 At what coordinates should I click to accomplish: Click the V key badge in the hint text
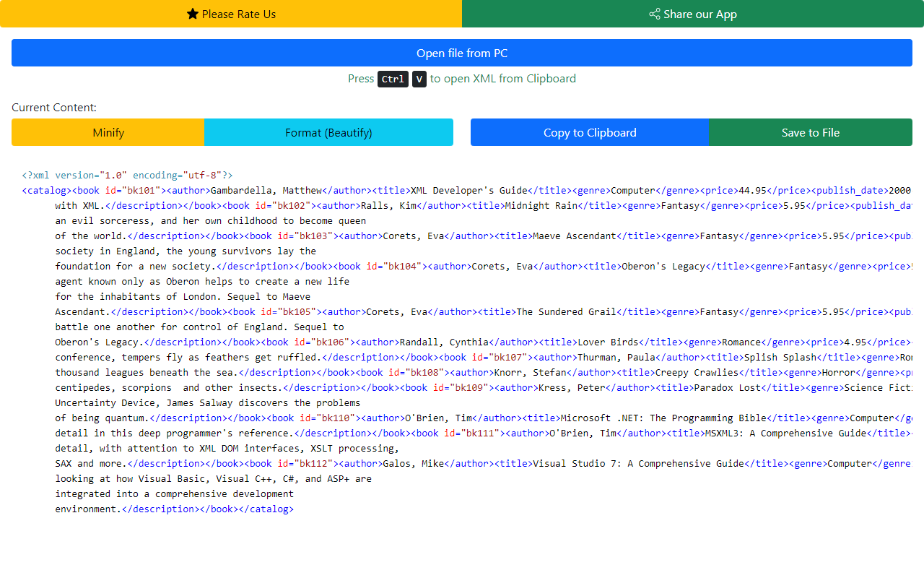[x=419, y=79]
